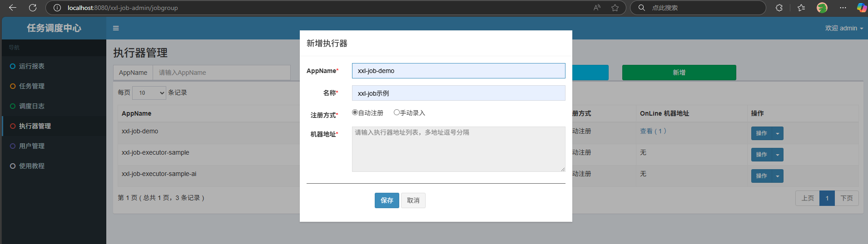This screenshot has width=868, height=244.
Task: Open 执行器管理 in the sidebar
Action: click(54, 126)
